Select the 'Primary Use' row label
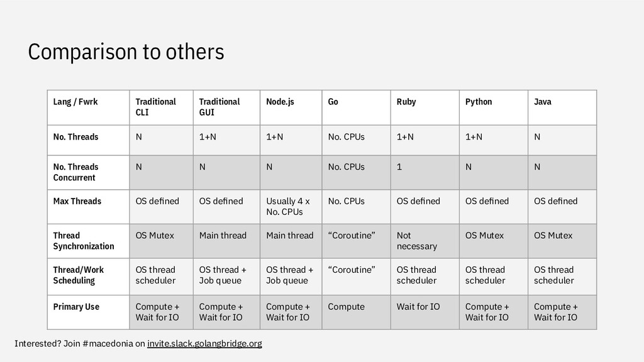Image resolution: width=644 pixels, height=362 pixels. [88, 312]
